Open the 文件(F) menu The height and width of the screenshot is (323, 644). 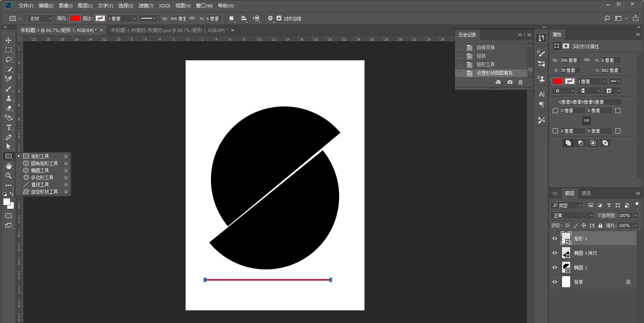point(26,6)
